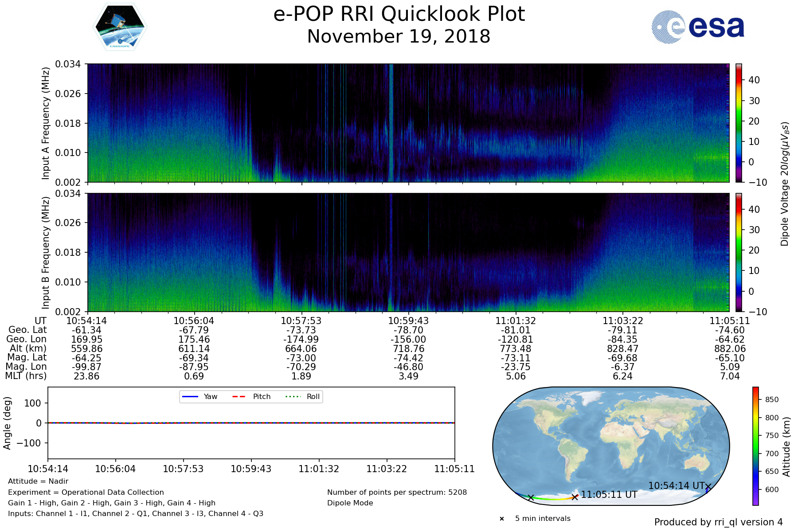Click the Attitude = Nadir text

[x=38, y=481]
